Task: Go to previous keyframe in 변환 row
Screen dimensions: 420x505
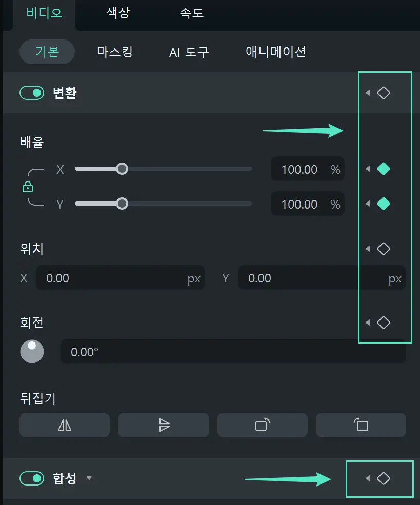Action: pyautogui.click(x=368, y=93)
